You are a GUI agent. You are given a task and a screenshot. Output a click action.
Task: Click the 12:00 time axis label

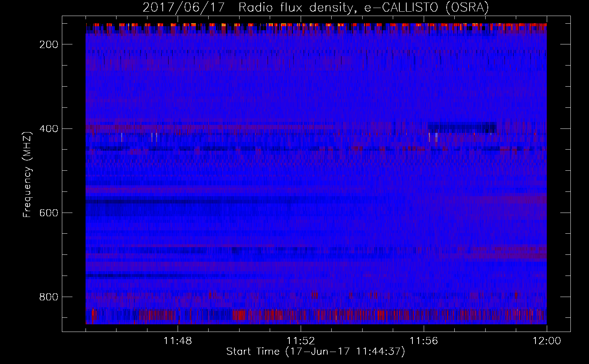point(547,341)
